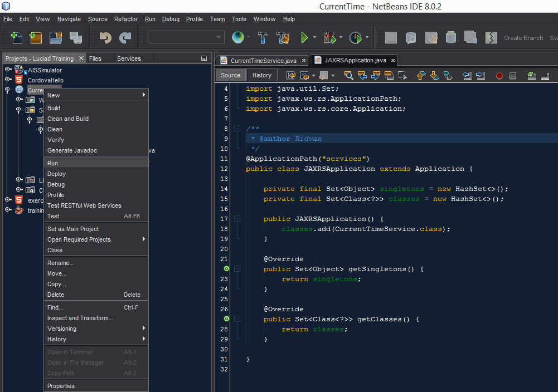
Task: Click the Find Next Occurrence icon
Action: coord(376,75)
